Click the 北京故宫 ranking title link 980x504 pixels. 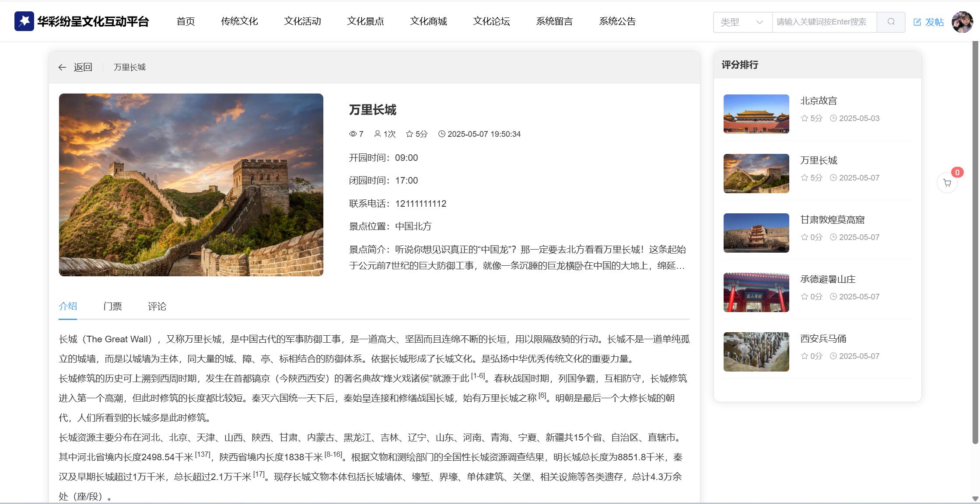(x=818, y=101)
